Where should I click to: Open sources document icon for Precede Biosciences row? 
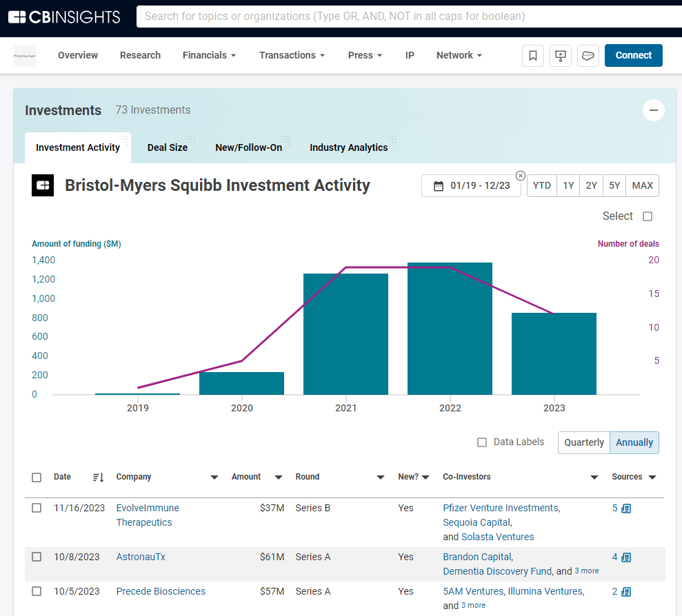coord(626,592)
